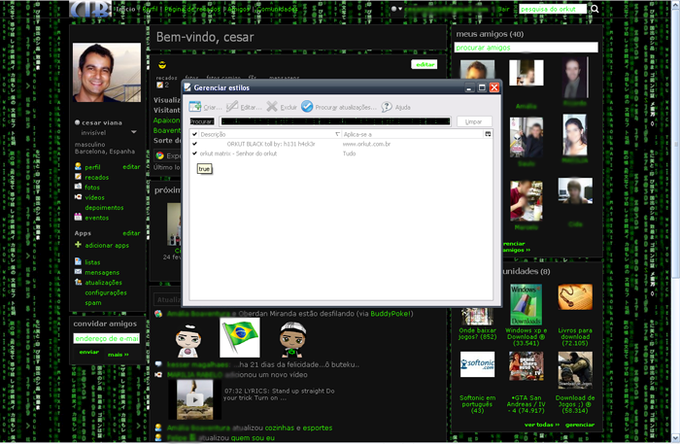Click the Brazil flag BuddyPoke thumbnail

[240, 337]
